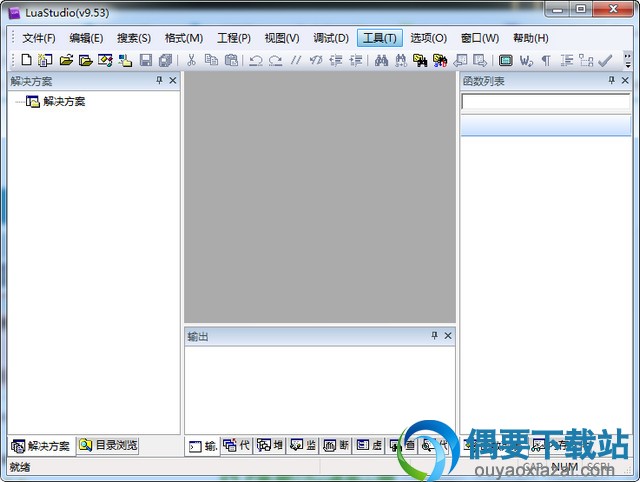Toggle the word wrap W icon
This screenshot has width=640, height=482.
tap(526, 60)
